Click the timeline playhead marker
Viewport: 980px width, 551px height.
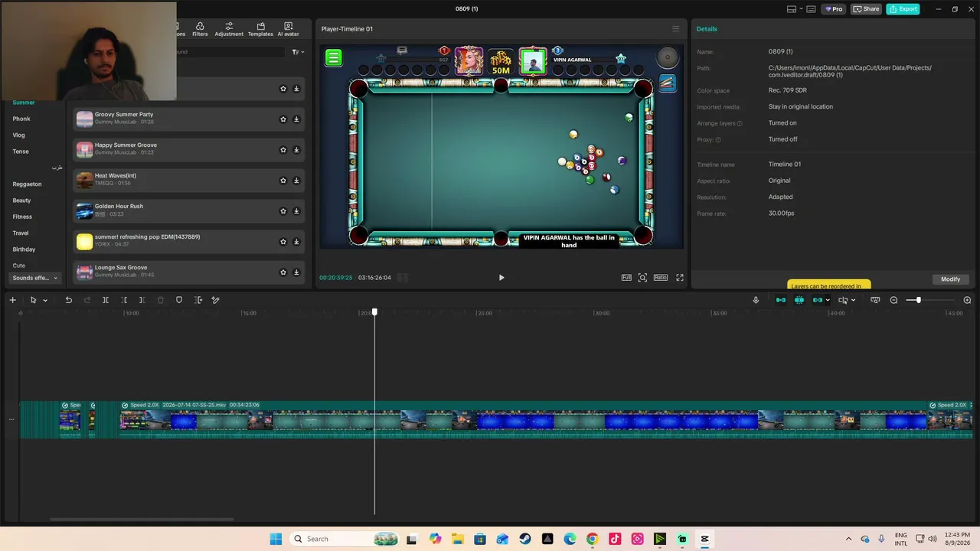click(374, 312)
